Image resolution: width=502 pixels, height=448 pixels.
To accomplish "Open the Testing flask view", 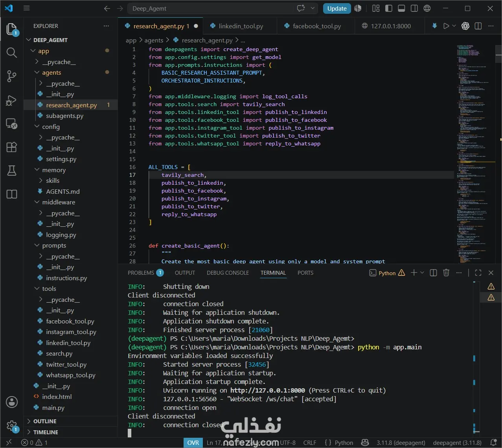I will coord(12,171).
